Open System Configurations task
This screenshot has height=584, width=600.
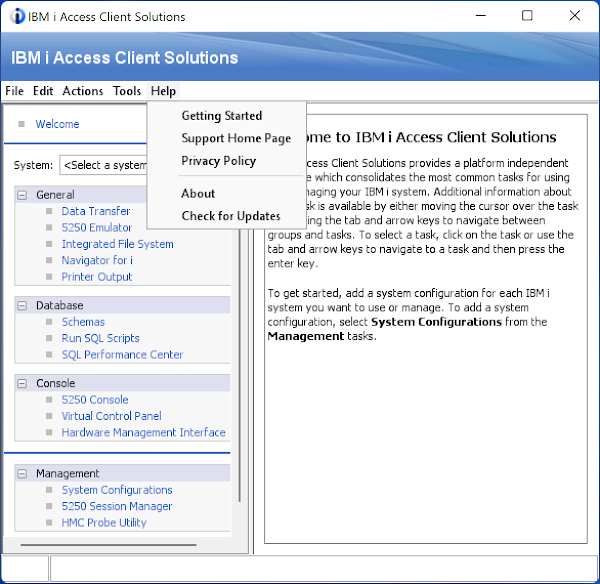coord(117,490)
